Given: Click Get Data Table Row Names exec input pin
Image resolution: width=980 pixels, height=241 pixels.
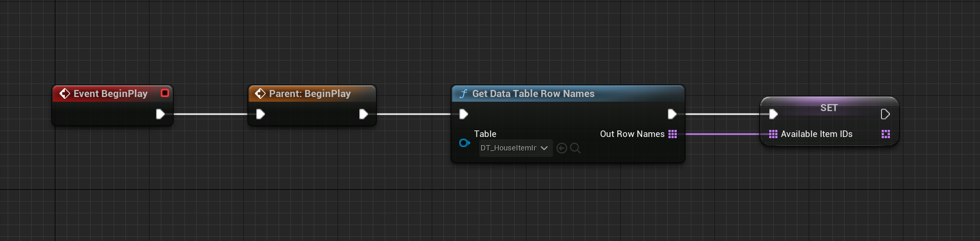Looking at the screenshot, I should click(x=463, y=114).
